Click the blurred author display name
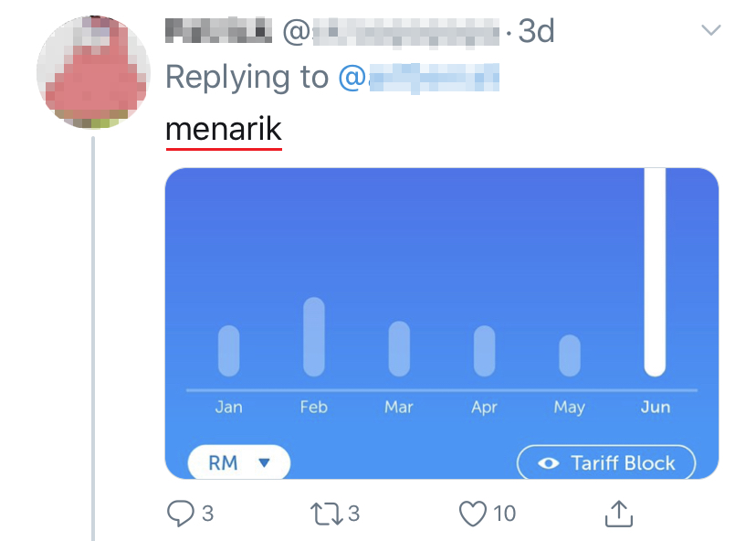This screenshot has width=756, height=541. [x=219, y=31]
